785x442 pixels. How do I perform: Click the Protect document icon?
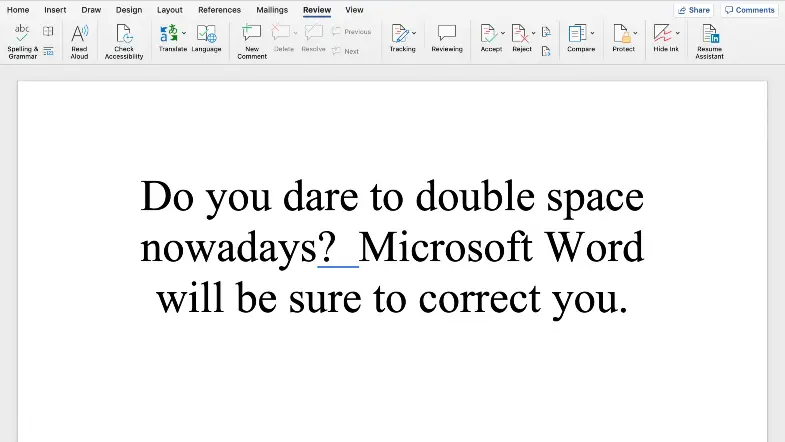point(621,34)
